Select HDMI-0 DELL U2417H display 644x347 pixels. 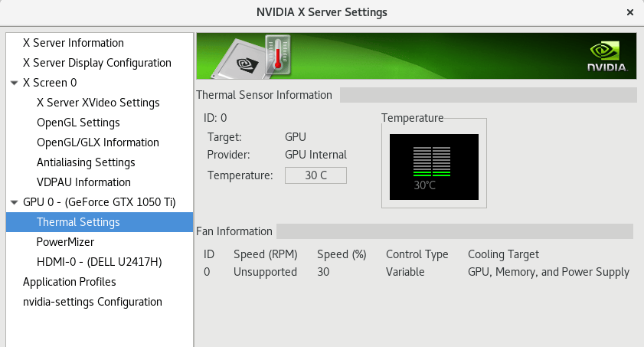pyautogui.click(x=99, y=262)
